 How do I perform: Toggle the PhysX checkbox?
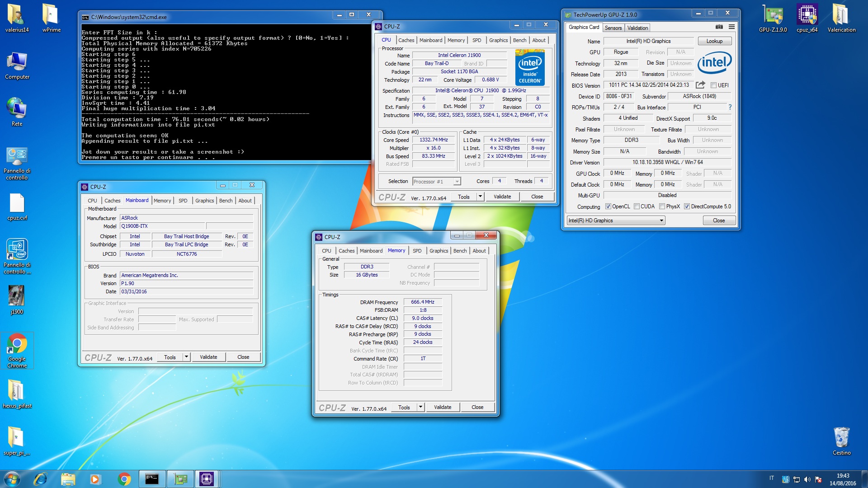[x=662, y=206]
